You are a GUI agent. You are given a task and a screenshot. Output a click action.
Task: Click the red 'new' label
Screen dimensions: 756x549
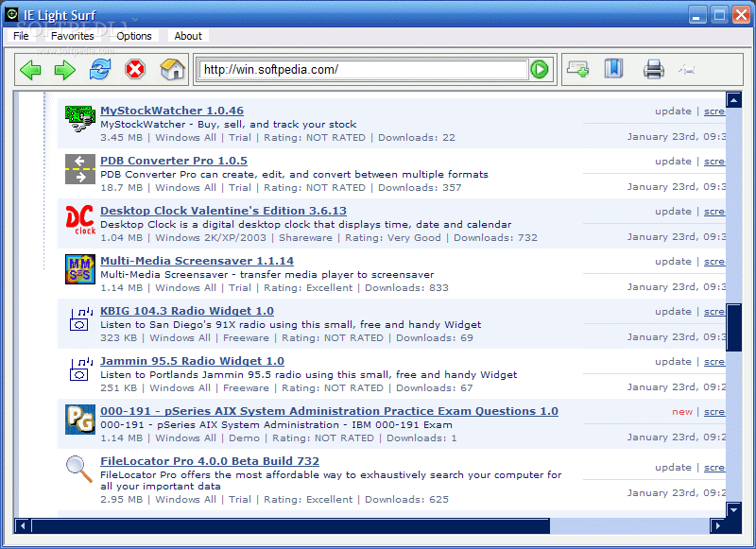(682, 412)
